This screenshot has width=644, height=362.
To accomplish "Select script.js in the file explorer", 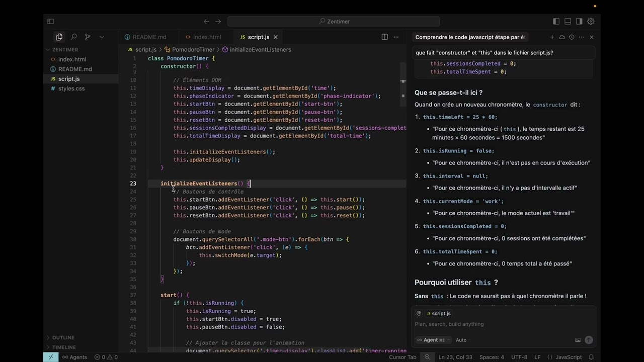I will click(x=69, y=79).
